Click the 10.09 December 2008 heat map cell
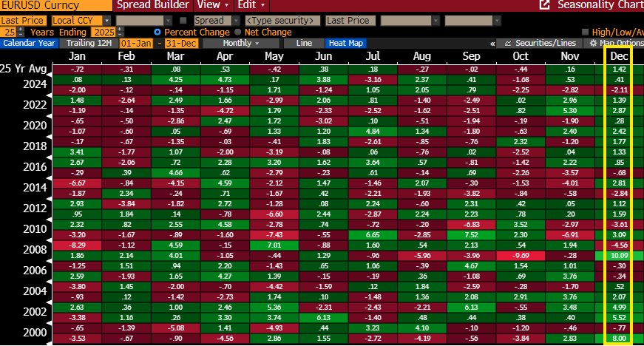The width and height of the screenshot is (644, 346). pos(620,254)
